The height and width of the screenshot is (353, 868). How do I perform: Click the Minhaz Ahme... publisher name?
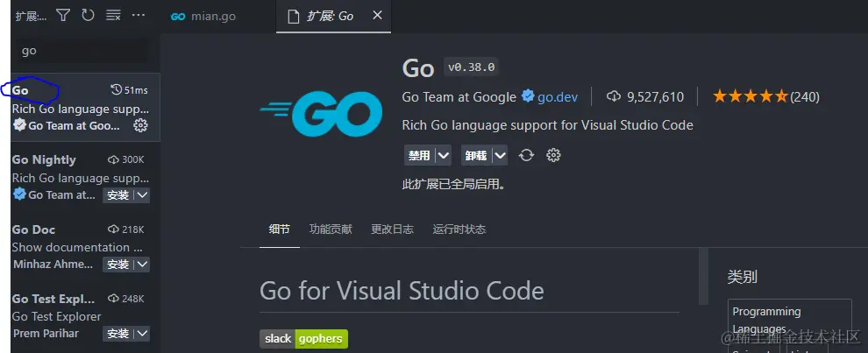coord(53,265)
